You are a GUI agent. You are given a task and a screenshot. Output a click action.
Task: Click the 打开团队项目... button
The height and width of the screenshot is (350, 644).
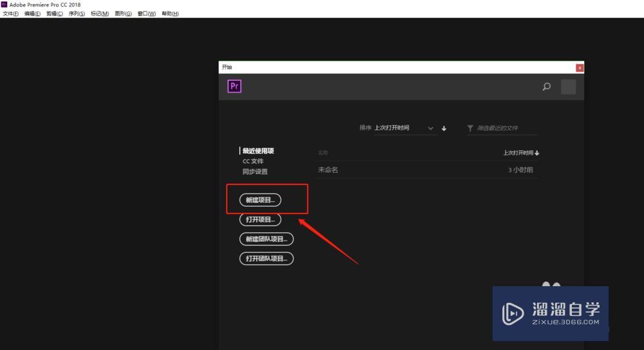[267, 258]
